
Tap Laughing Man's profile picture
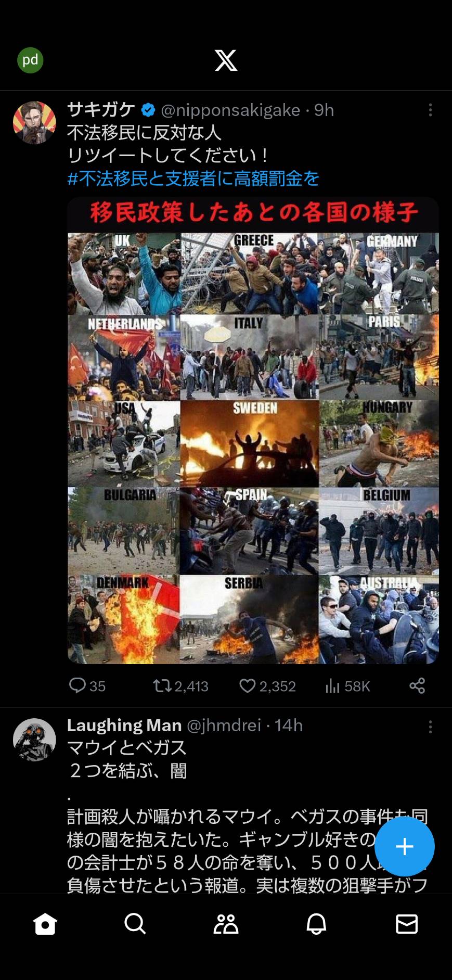34,740
